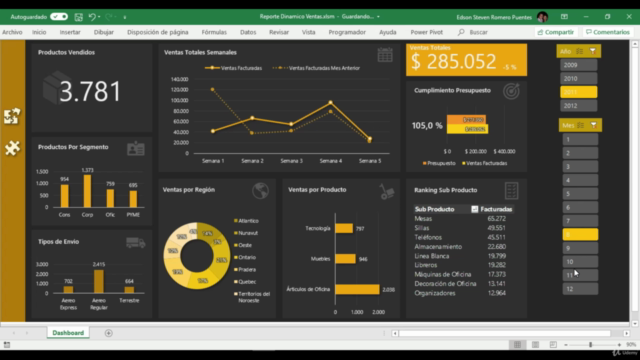Viewport: 640px width, 360px height.
Task: Open the Power Pivot tab
Action: [x=427, y=32]
